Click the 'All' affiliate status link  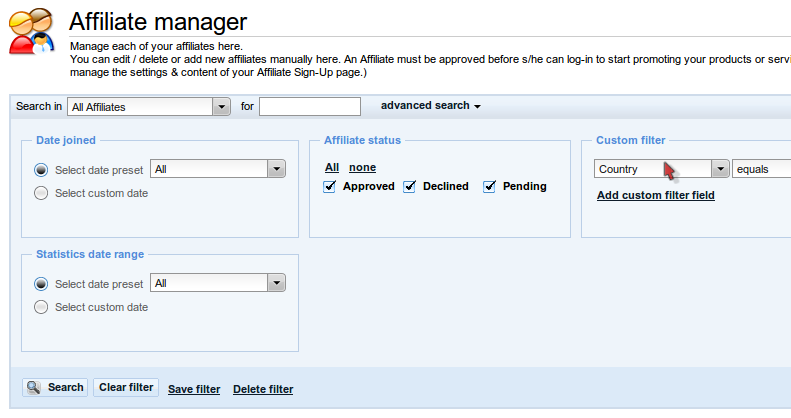click(332, 167)
